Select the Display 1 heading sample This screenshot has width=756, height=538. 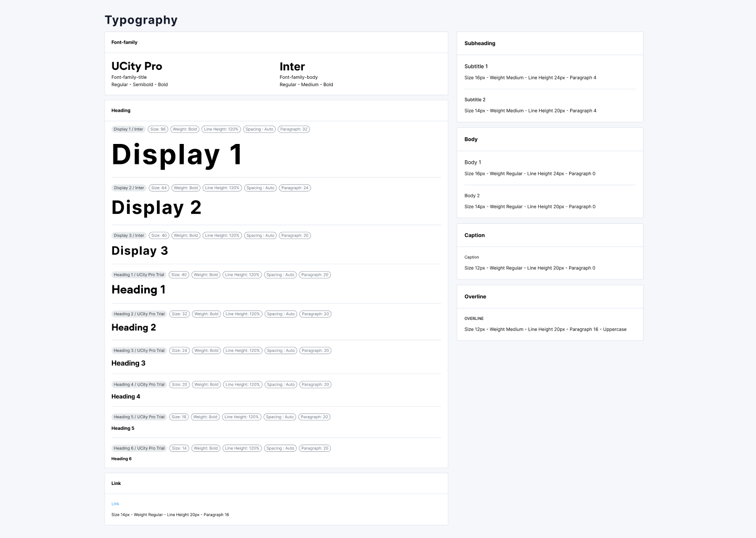(177, 155)
